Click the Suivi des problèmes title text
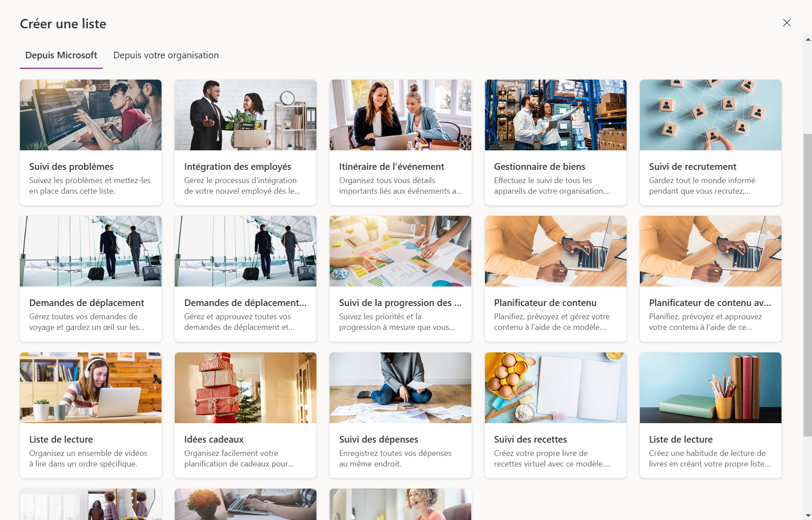812x520 pixels. point(71,167)
